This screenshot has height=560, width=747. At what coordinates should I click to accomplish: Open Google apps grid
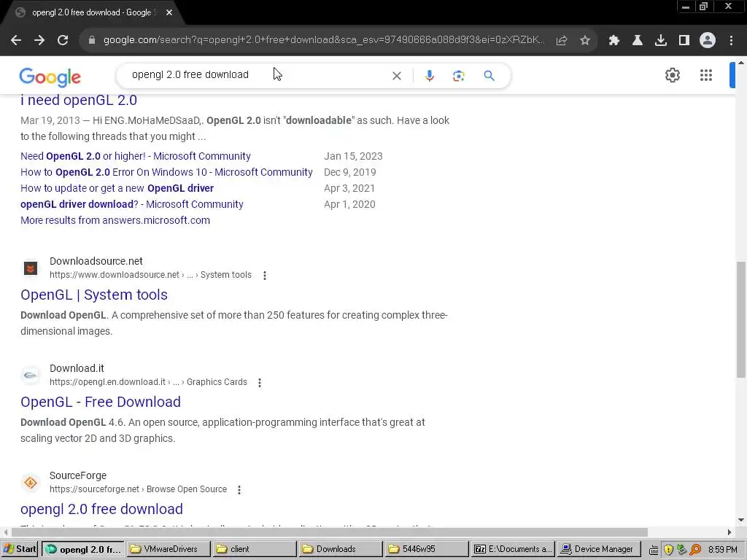click(x=706, y=75)
